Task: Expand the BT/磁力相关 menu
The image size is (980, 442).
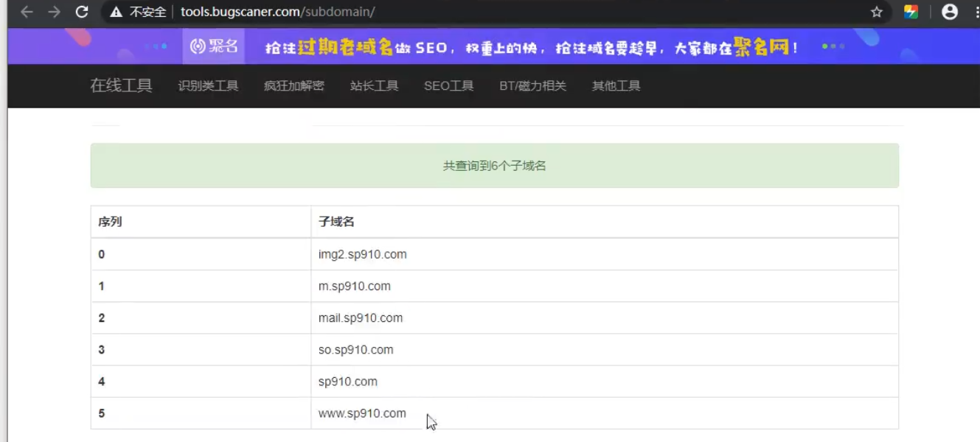Action: point(532,86)
